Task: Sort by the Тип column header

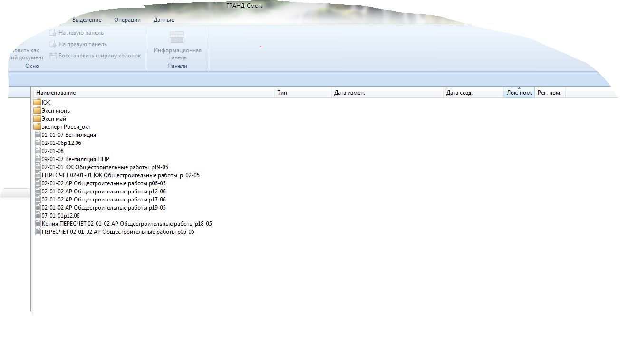Action: click(303, 93)
